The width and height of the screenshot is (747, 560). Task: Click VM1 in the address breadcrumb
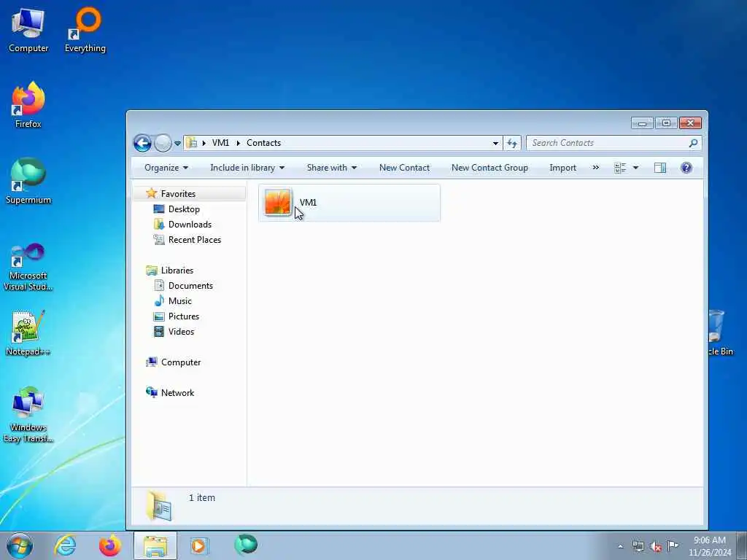coord(220,143)
